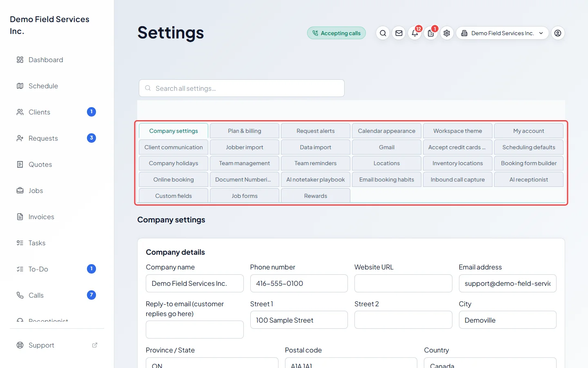Select the AI receptionist tab
This screenshot has height=368, width=588.
click(529, 180)
